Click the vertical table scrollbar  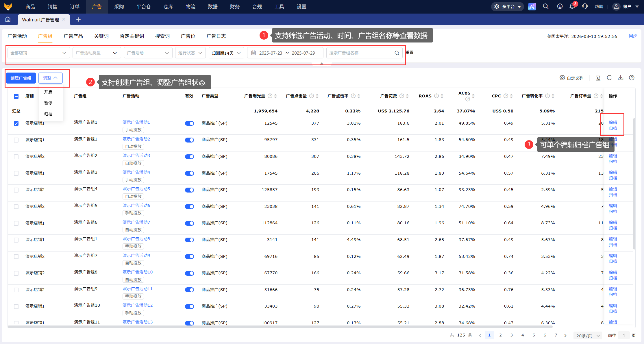tap(634, 184)
